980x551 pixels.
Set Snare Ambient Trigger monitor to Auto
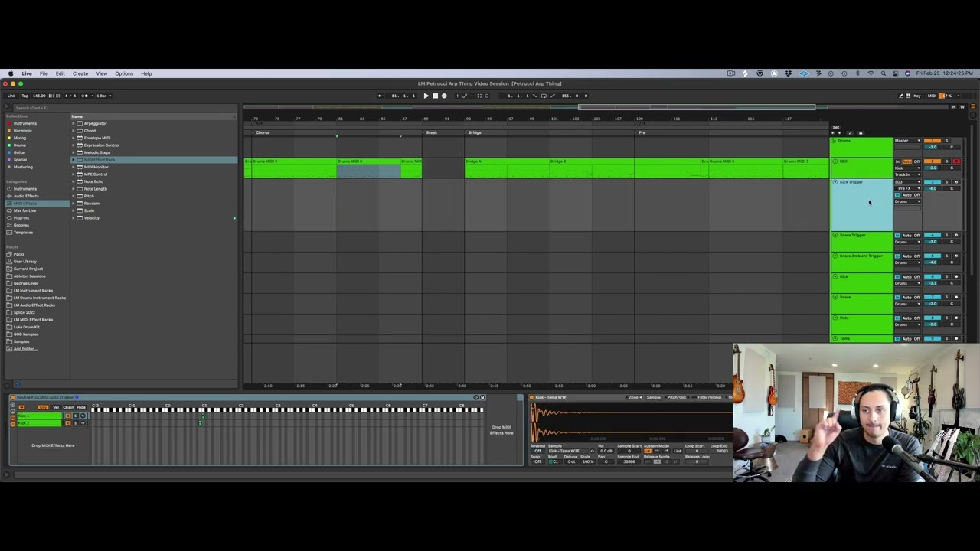pyautogui.click(x=906, y=256)
